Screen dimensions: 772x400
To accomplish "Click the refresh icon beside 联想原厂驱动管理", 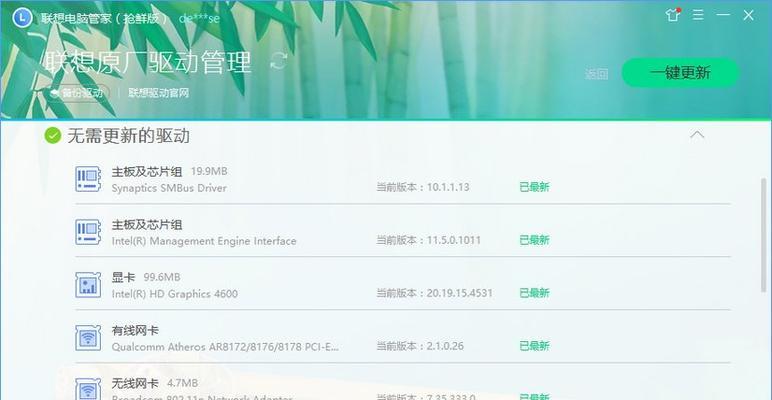I will click(x=279, y=62).
